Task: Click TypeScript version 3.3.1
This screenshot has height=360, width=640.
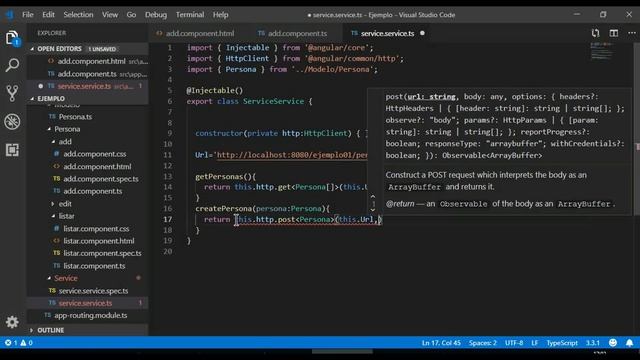Action: [593, 342]
